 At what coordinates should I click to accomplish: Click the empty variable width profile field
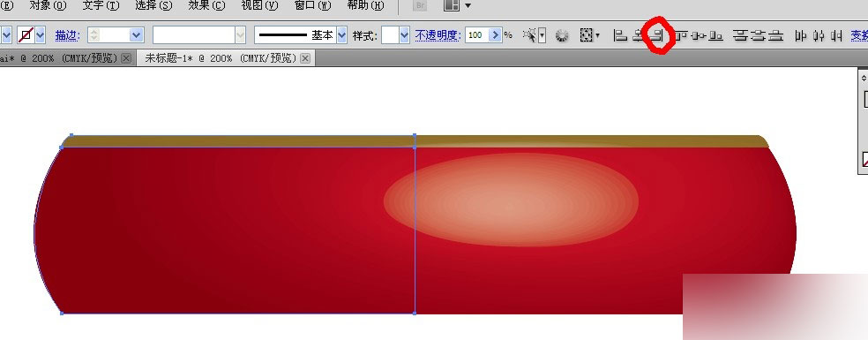point(194,35)
